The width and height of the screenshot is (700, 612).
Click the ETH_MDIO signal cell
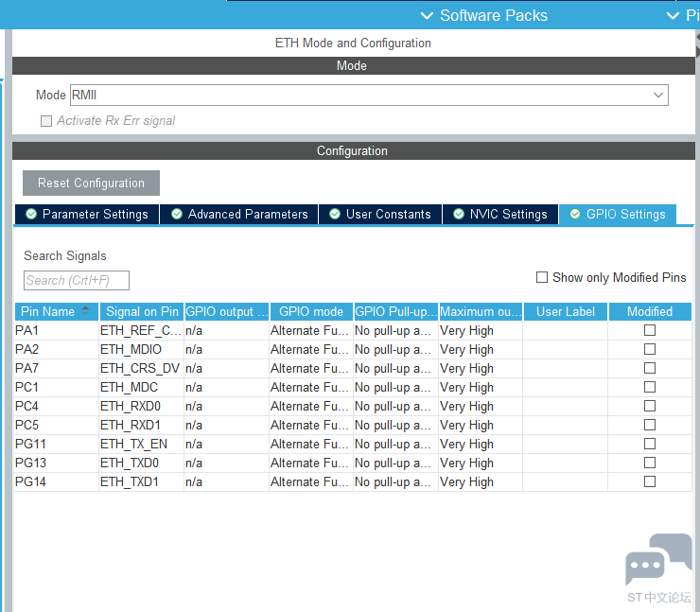pyautogui.click(x=141, y=350)
